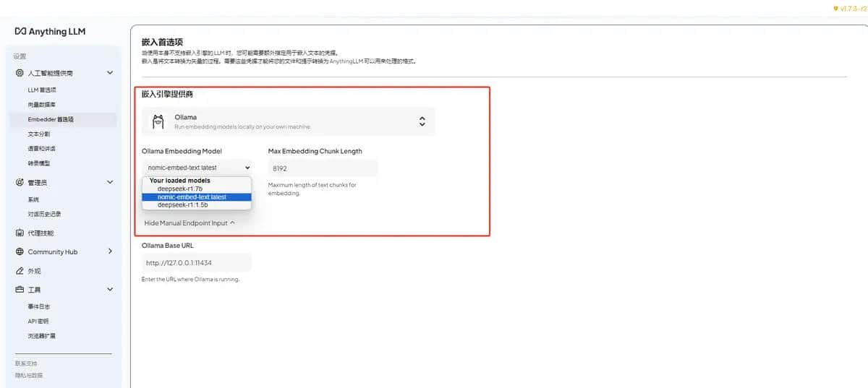This screenshot has height=388, width=868.
Task: Collapse the 人工智能提供商 section chevron
Action: pos(110,73)
